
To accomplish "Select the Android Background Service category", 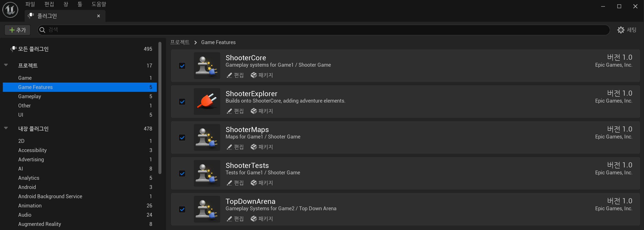I will [x=80, y=196].
